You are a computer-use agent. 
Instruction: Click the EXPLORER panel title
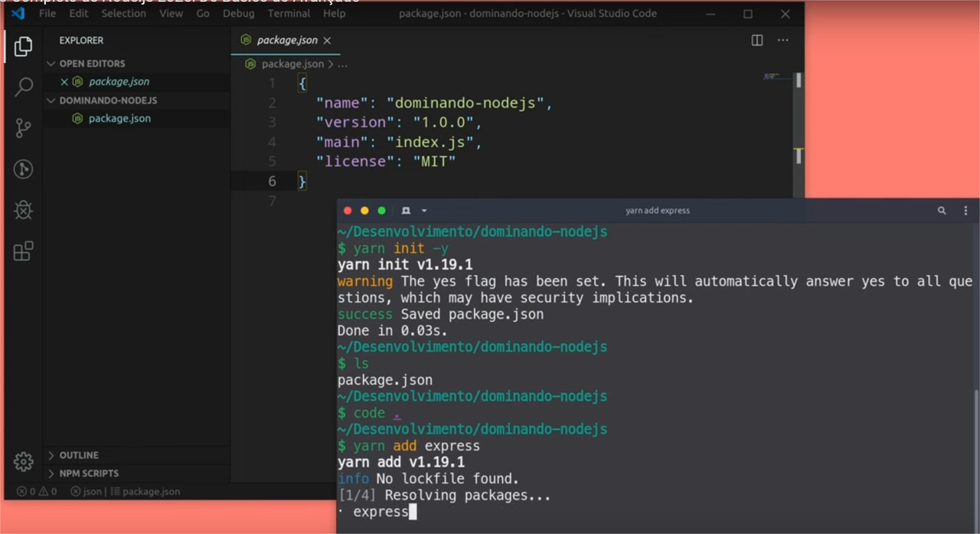tap(81, 41)
